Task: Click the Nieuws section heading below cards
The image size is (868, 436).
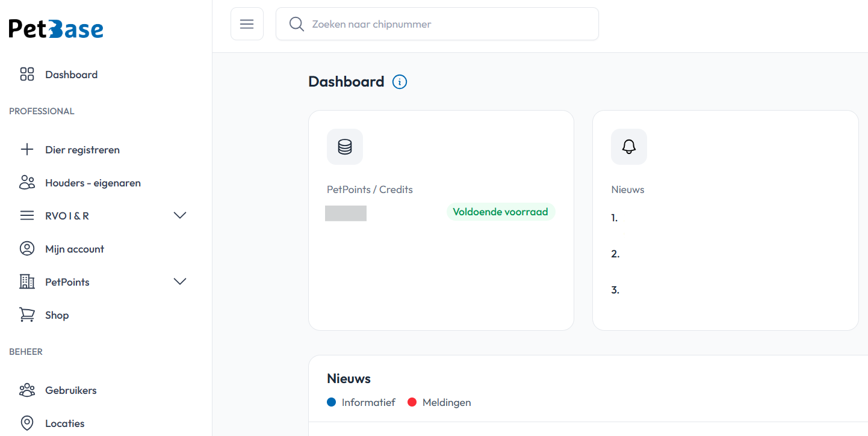Action: (349, 378)
